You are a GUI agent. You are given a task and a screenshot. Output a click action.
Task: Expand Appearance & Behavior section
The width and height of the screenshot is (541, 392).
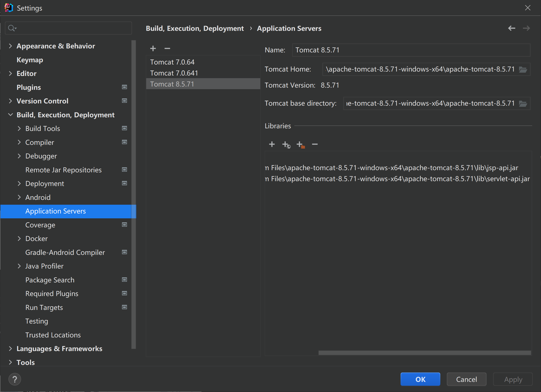[x=10, y=46]
